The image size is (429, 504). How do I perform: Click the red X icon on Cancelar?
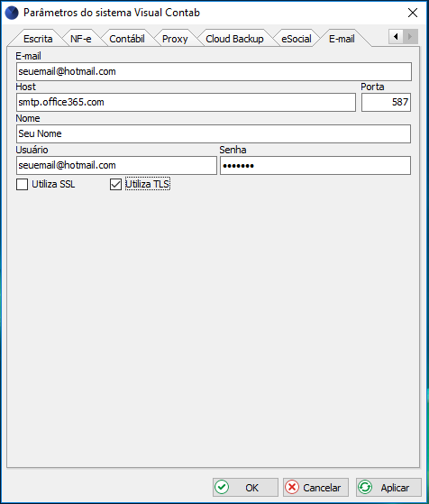click(292, 487)
